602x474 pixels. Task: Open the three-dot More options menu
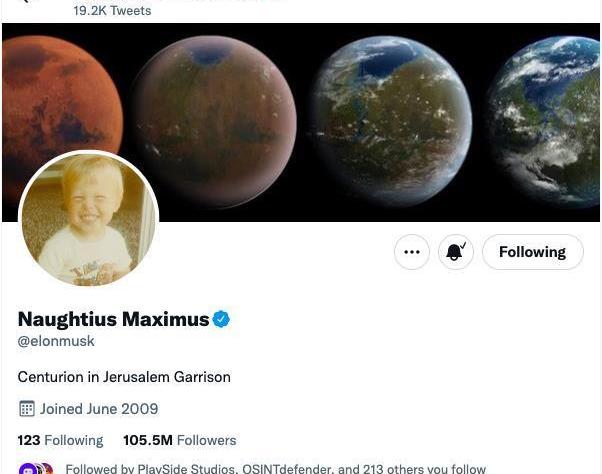click(412, 252)
